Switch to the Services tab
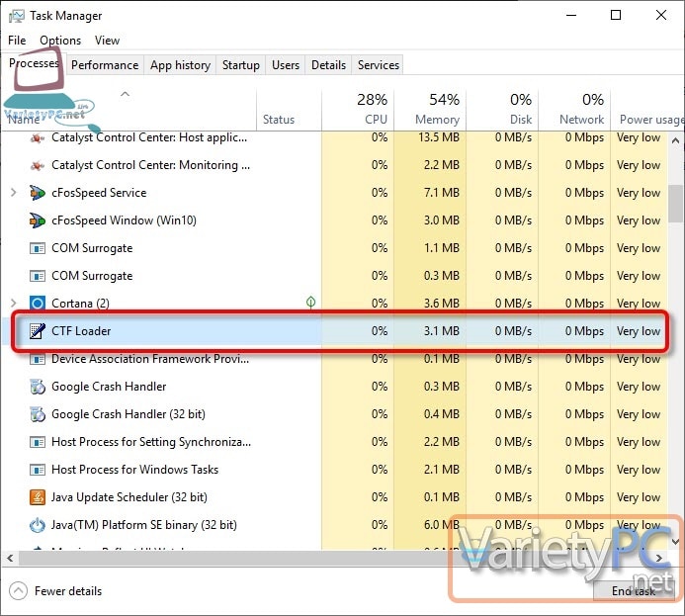The height and width of the screenshot is (616, 685). point(379,65)
